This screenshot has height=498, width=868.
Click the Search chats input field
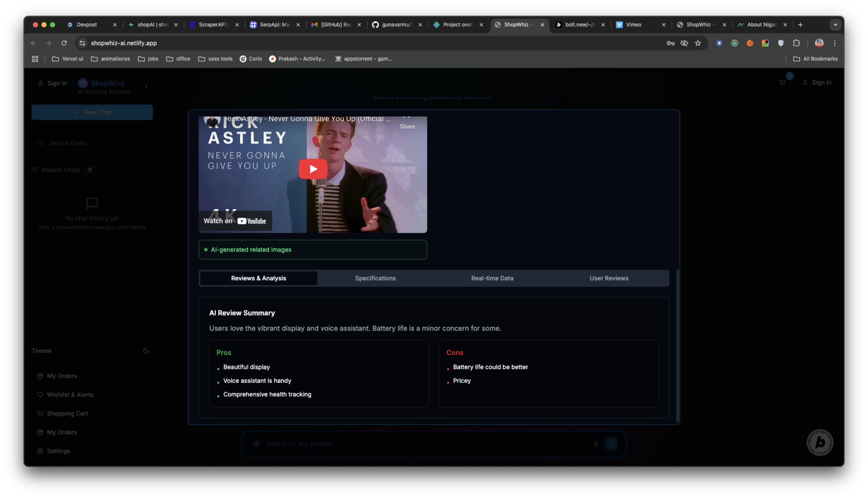96,143
